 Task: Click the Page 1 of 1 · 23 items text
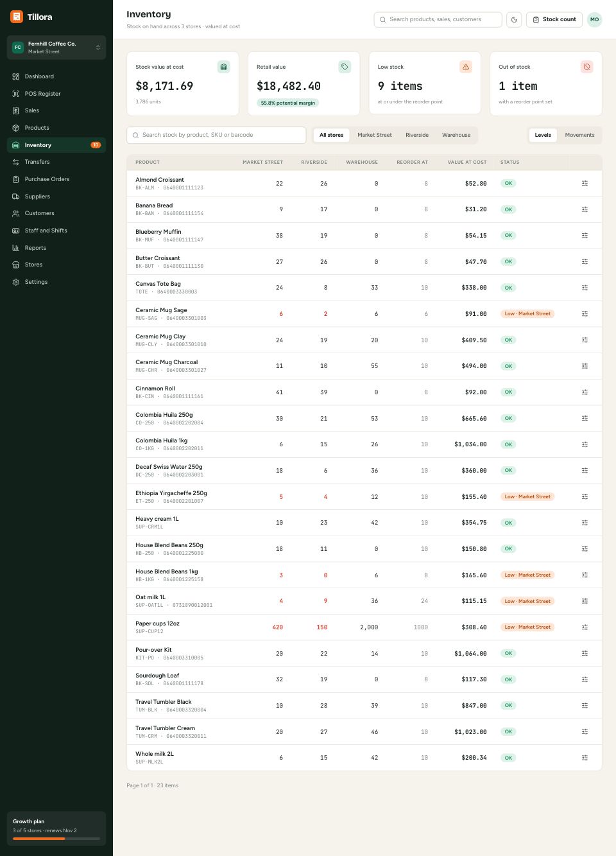pyautogui.click(x=153, y=785)
